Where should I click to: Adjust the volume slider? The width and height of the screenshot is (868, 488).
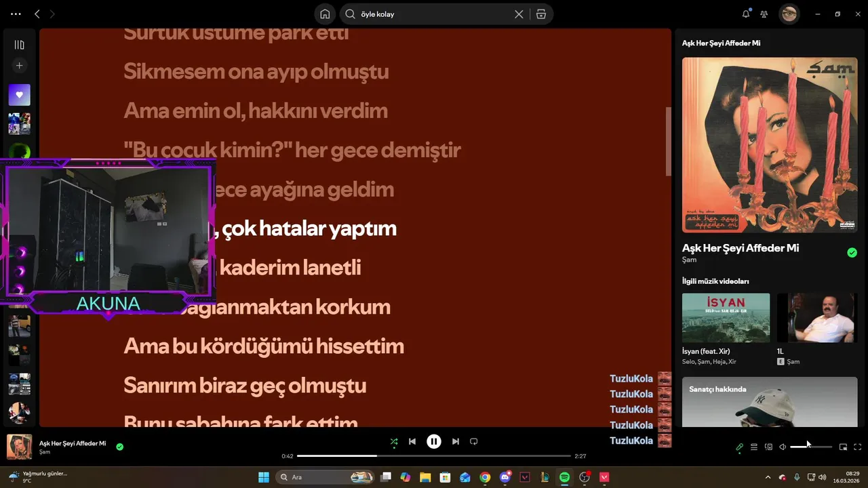point(810,447)
